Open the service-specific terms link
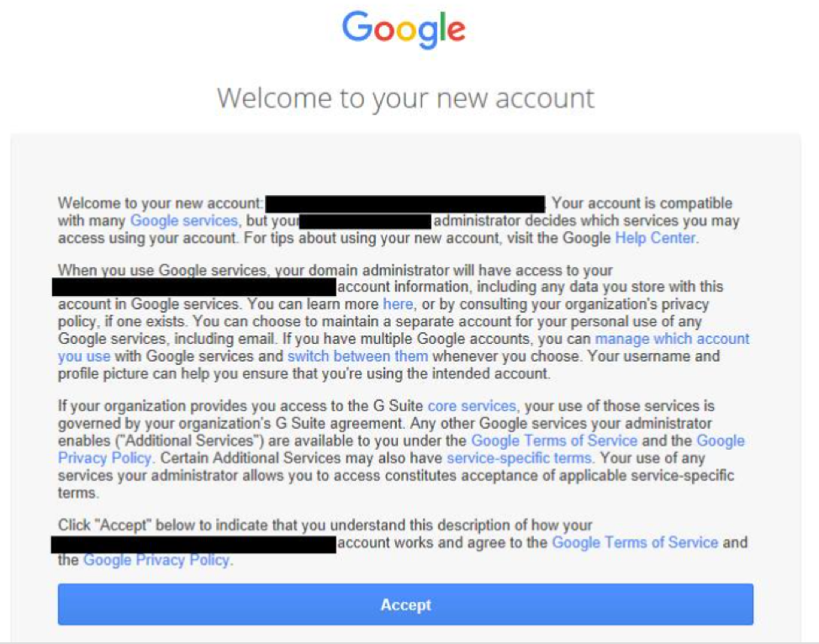The image size is (819, 644). point(519,458)
